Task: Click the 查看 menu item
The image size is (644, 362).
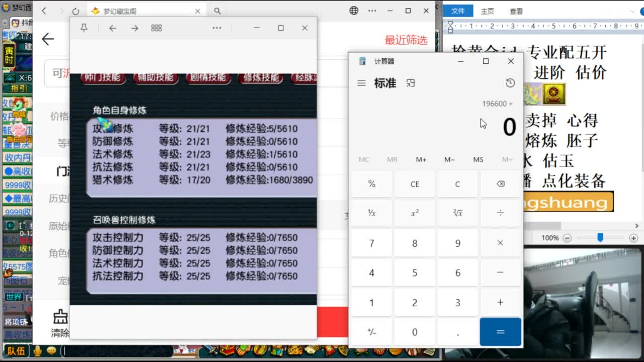Action: pyautogui.click(x=517, y=11)
